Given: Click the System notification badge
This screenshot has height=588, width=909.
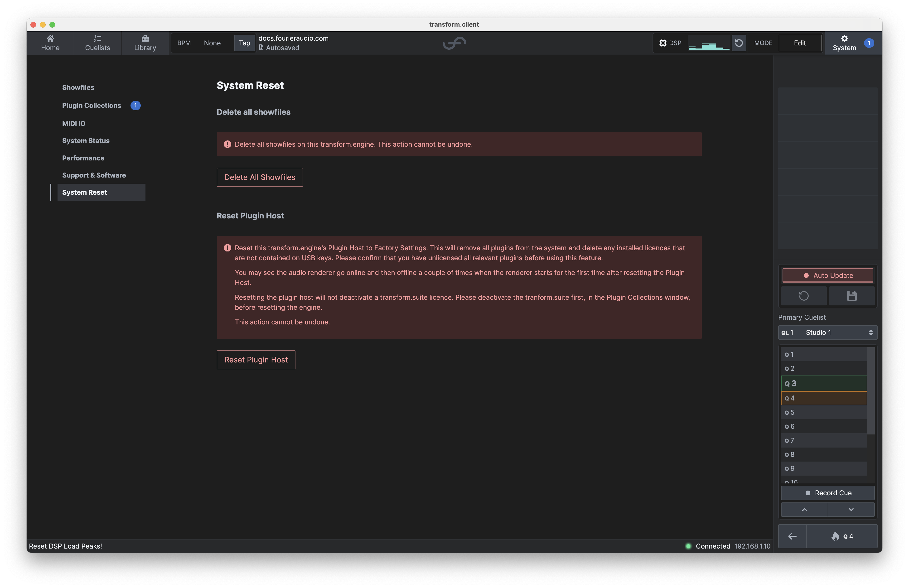Looking at the screenshot, I should [x=869, y=43].
